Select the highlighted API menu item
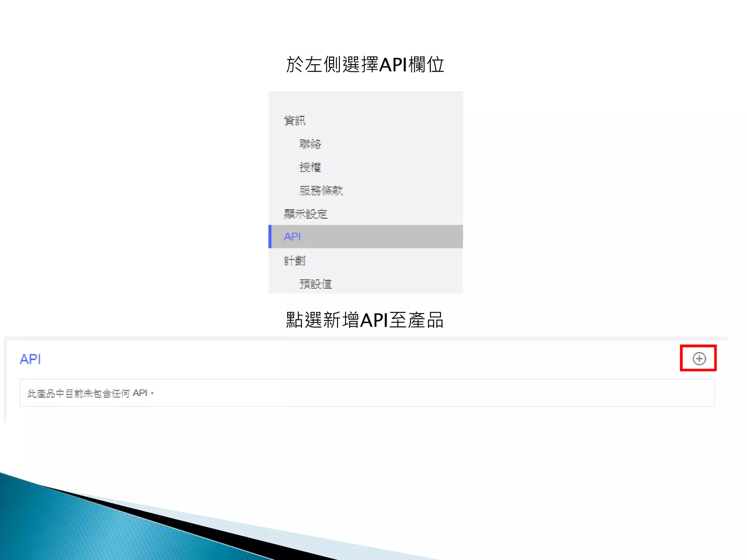This screenshot has height=560, width=747. pyautogui.click(x=365, y=237)
